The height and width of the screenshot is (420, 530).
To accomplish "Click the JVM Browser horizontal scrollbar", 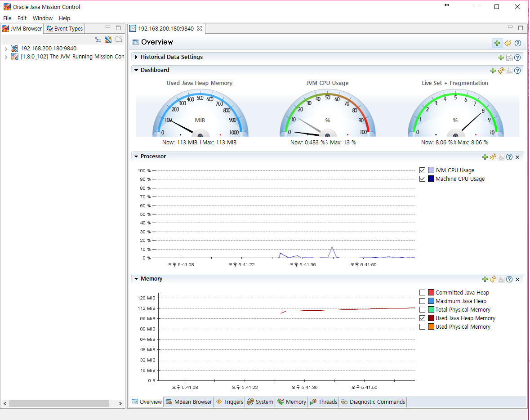I will 59,403.
